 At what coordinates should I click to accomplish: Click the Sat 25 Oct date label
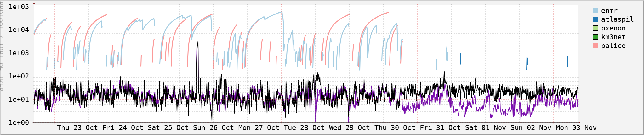click(x=168, y=128)
